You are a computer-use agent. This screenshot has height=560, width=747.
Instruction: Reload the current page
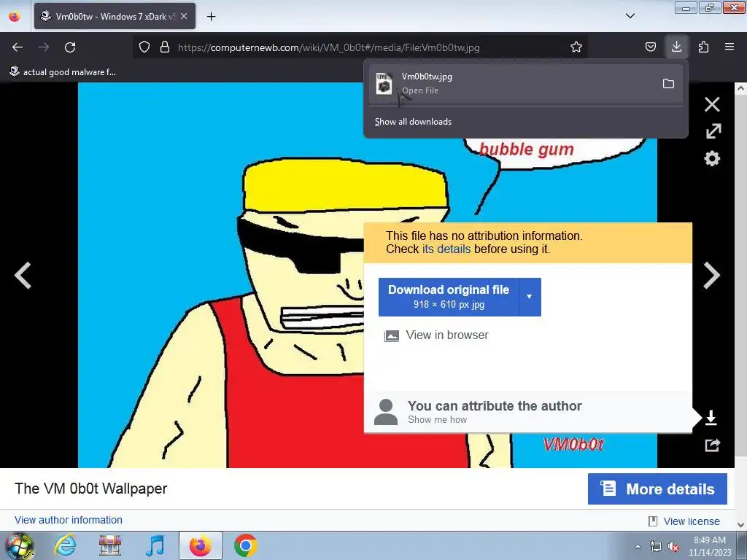pyautogui.click(x=70, y=47)
